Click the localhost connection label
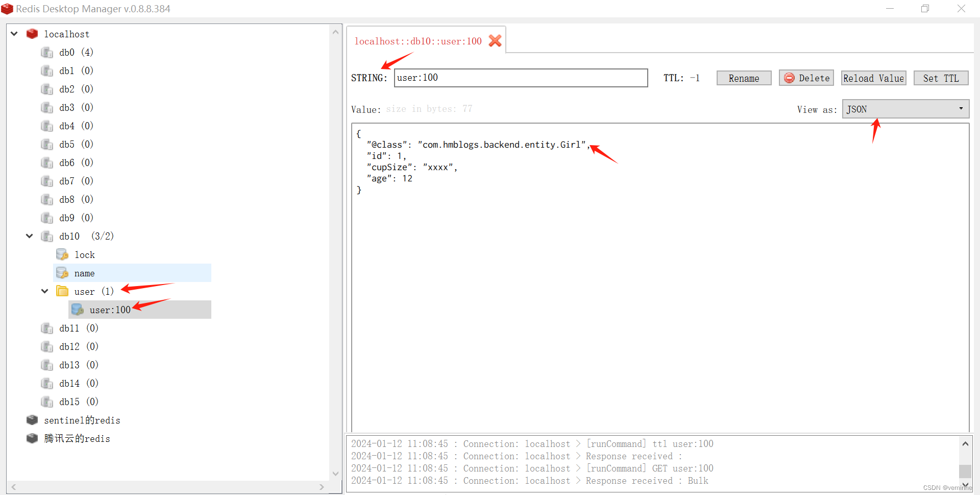980x495 pixels. pos(66,34)
